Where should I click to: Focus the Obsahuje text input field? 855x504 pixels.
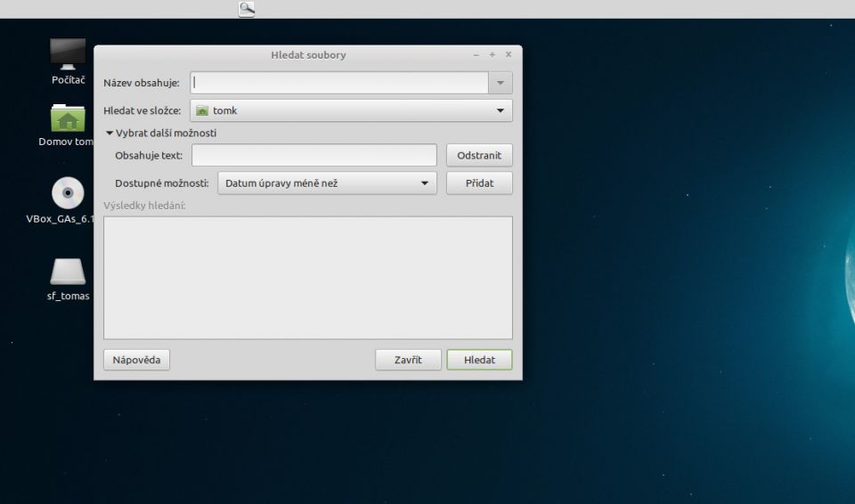pyautogui.click(x=314, y=156)
